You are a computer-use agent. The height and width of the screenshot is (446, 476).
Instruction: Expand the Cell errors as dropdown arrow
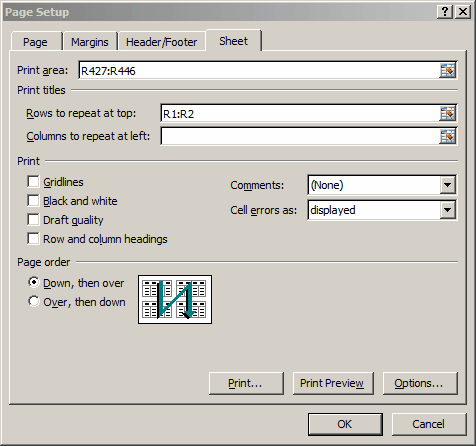point(447,210)
